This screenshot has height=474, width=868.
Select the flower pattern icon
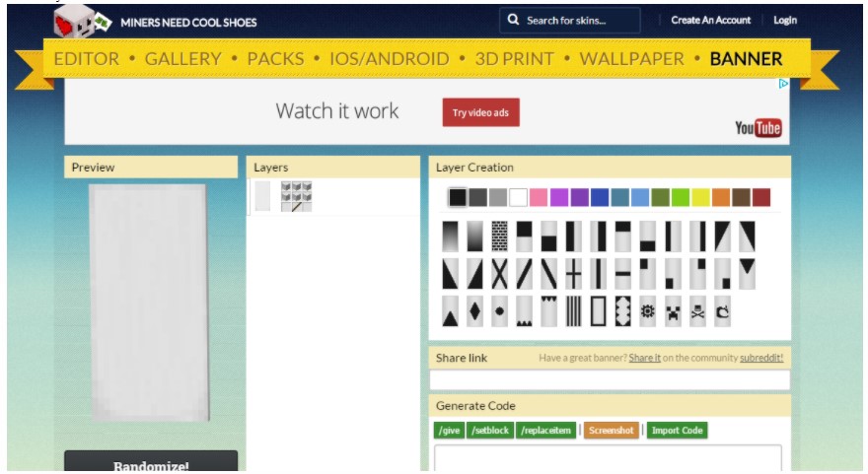point(648,311)
